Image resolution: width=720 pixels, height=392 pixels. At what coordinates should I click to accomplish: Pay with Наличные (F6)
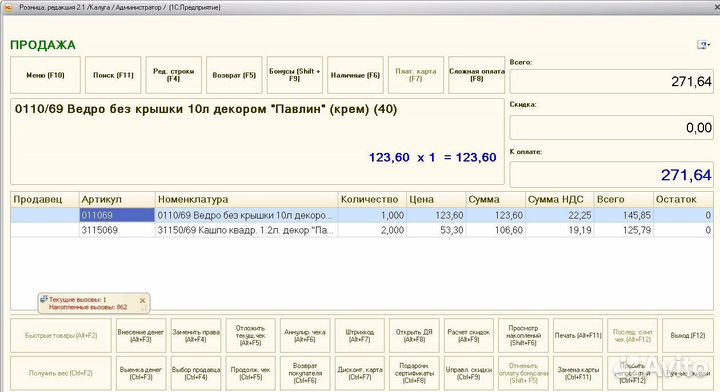click(x=355, y=75)
